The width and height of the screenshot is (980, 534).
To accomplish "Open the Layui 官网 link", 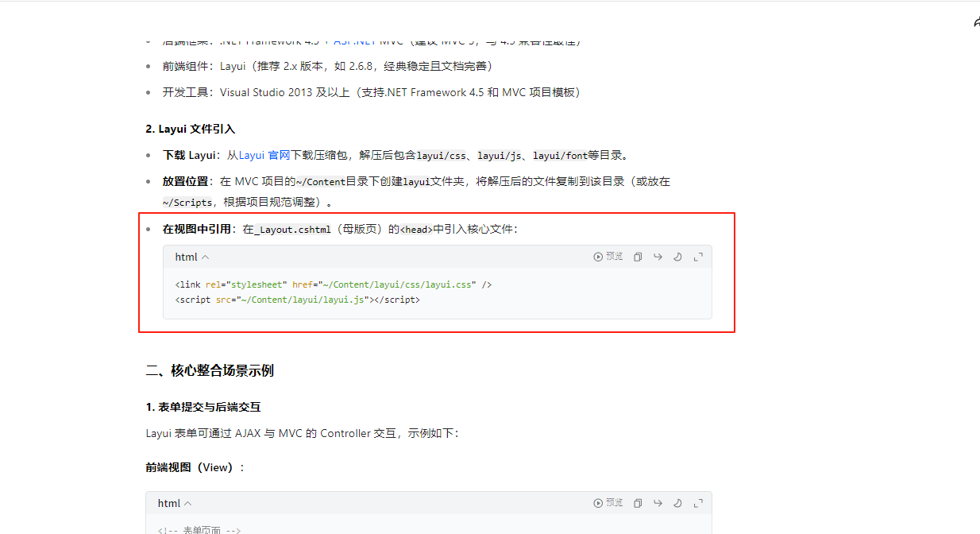I will pos(264,155).
